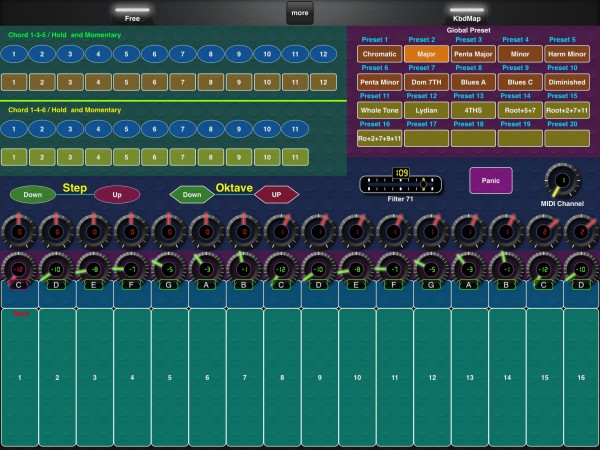The image size is (600, 450).
Task: Select the Chromatic preset
Action: tap(380, 54)
